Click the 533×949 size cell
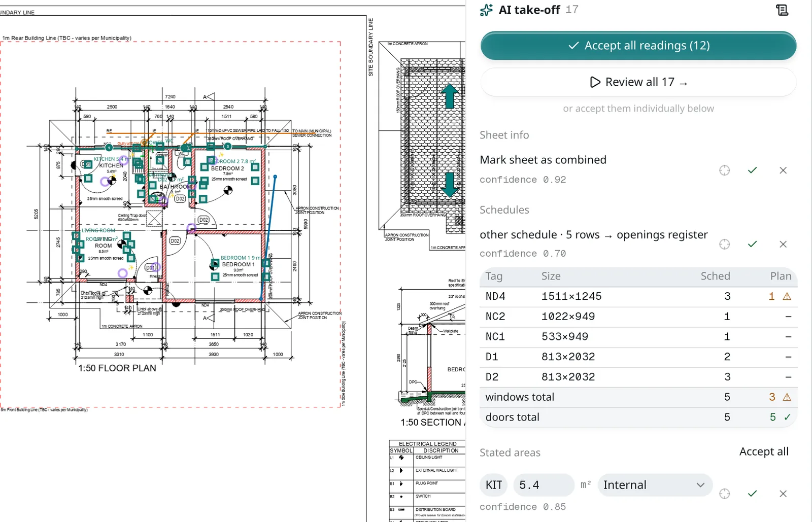Viewport: 812px width, 522px height. pyautogui.click(x=565, y=337)
